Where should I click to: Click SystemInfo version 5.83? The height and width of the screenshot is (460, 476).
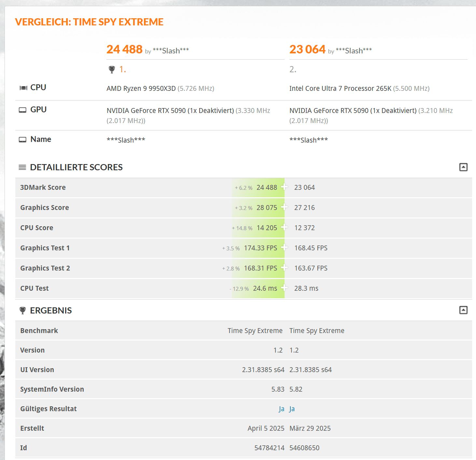278,389
